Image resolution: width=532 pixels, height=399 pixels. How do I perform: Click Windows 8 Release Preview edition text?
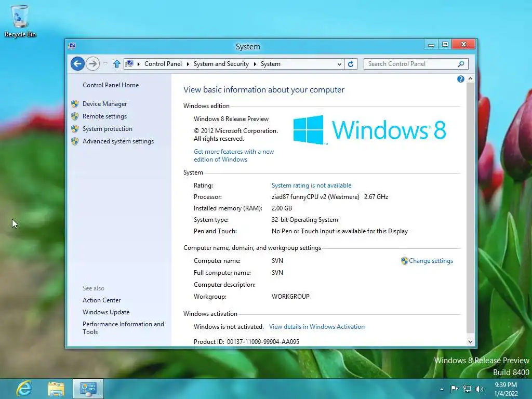(231, 119)
